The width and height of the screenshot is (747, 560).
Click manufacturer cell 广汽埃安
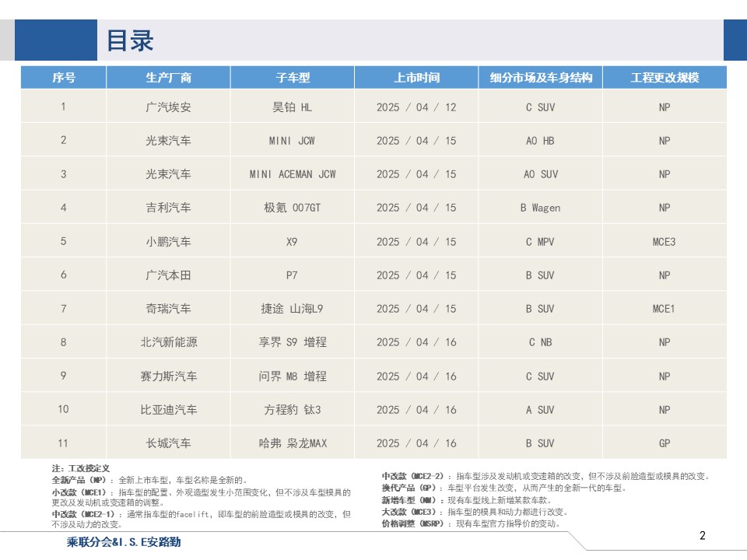[x=168, y=107]
